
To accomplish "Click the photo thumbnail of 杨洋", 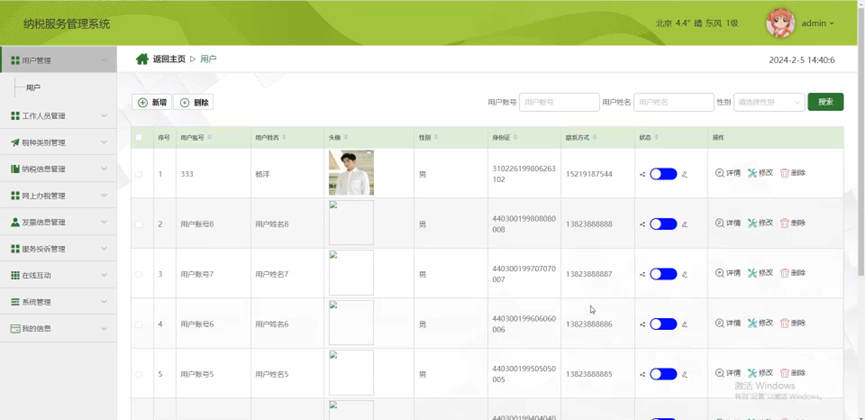I will click(351, 173).
